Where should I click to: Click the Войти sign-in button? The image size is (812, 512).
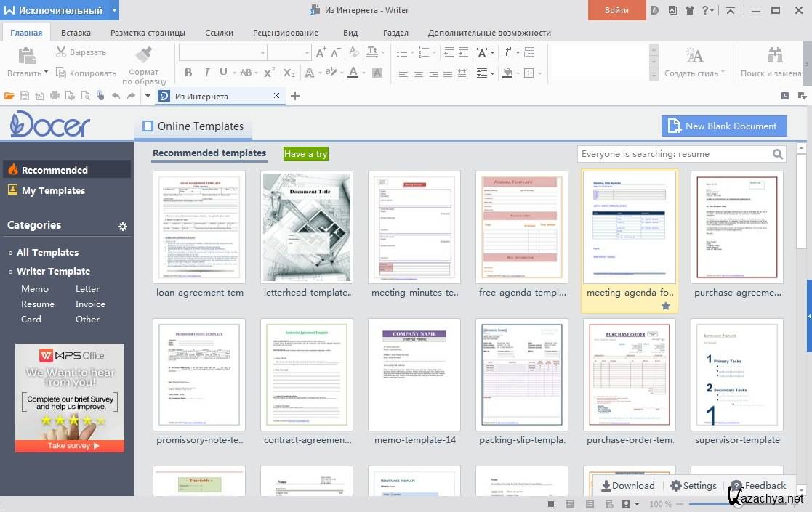click(616, 10)
